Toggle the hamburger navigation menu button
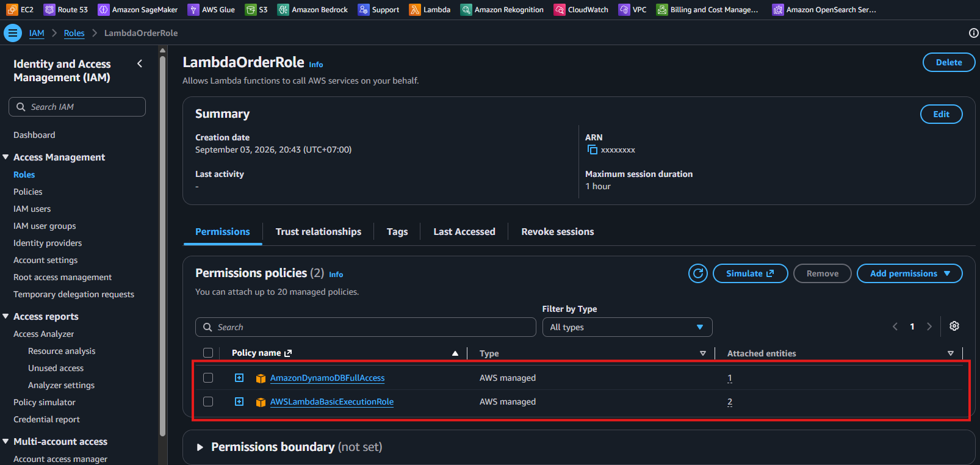This screenshot has height=465, width=980. pos(13,33)
